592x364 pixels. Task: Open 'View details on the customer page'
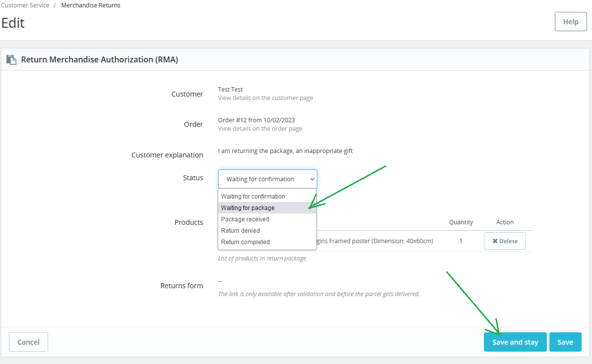point(265,98)
